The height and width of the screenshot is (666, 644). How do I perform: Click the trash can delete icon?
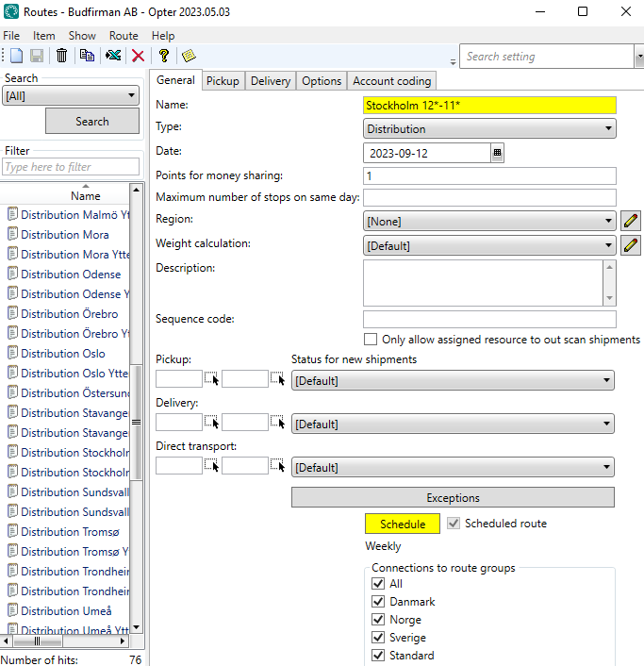click(x=62, y=56)
